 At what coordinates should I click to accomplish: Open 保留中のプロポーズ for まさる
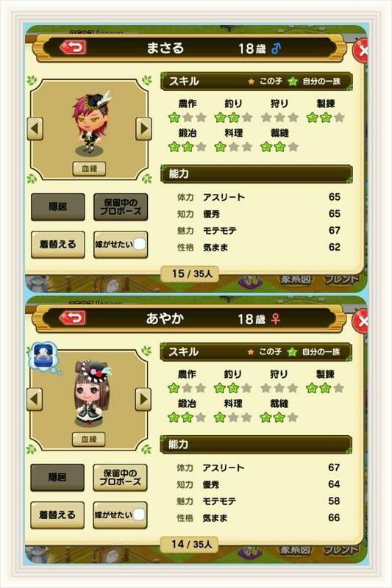pos(121,207)
